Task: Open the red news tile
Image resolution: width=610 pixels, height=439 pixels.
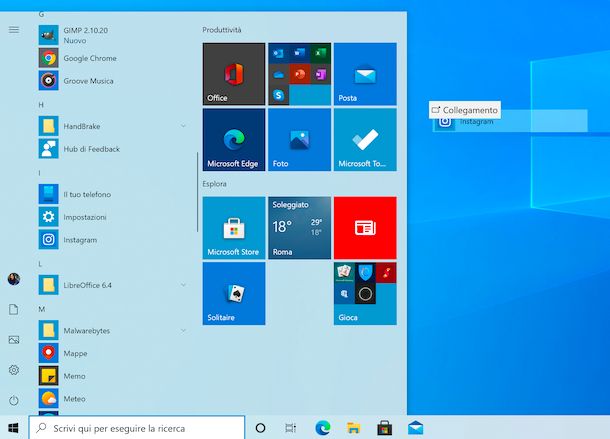Action: [x=365, y=228]
